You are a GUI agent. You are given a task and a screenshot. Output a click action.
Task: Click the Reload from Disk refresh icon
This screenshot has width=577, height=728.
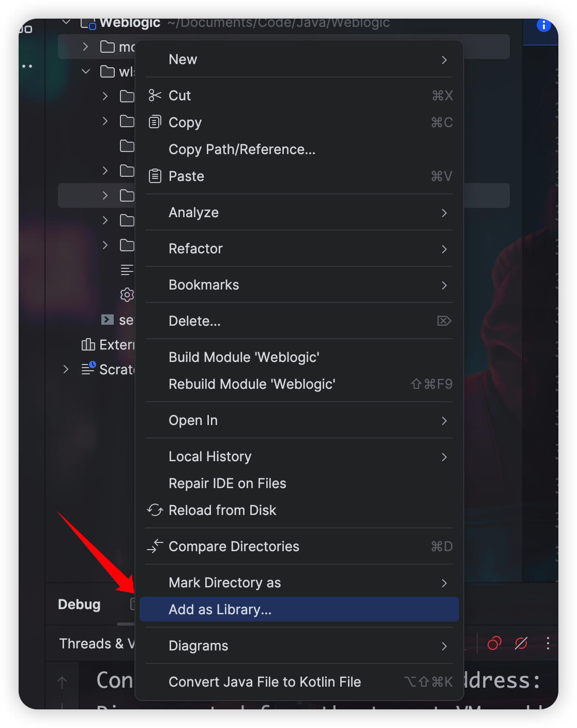click(155, 510)
